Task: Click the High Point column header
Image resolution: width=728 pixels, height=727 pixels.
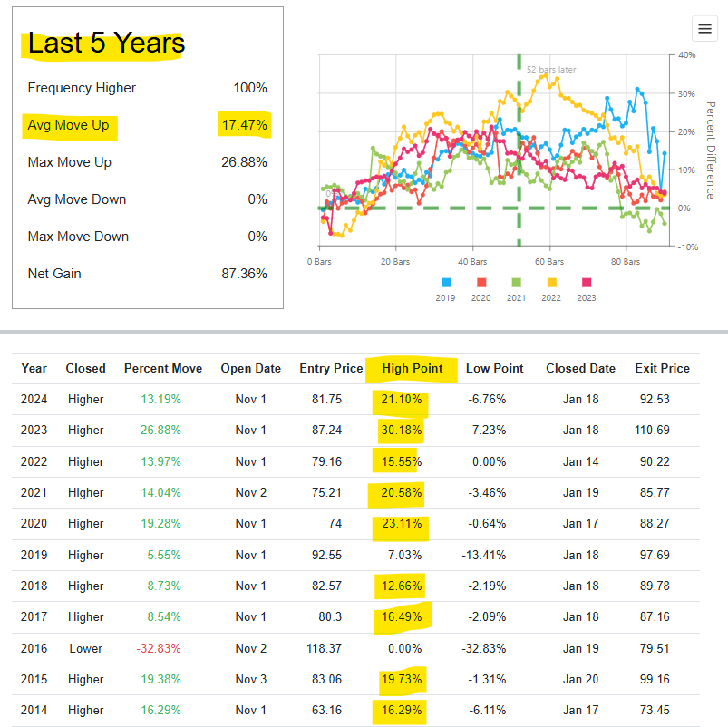Action: [413, 368]
